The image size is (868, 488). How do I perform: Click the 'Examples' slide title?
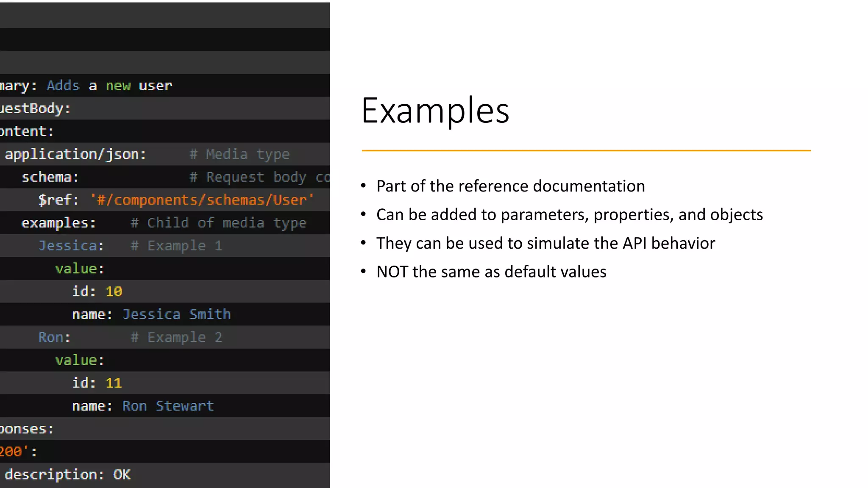435,111
